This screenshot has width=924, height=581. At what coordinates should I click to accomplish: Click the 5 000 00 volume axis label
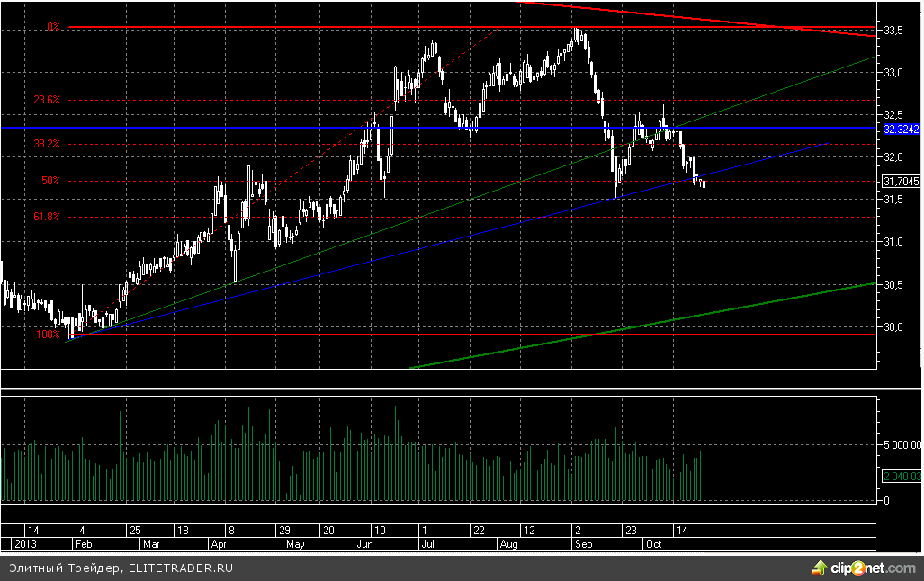[900, 444]
